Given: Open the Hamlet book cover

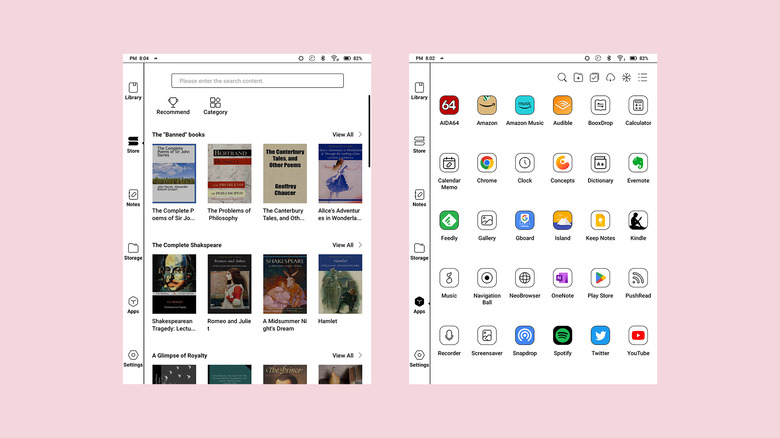Looking at the screenshot, I should coord(340,284).
